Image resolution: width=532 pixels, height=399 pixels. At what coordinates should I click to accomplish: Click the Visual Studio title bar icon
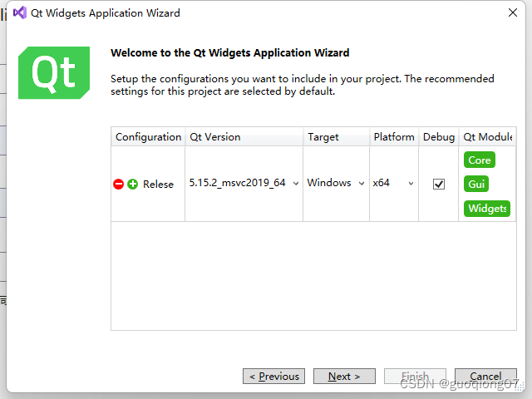(x=20, y=13)
